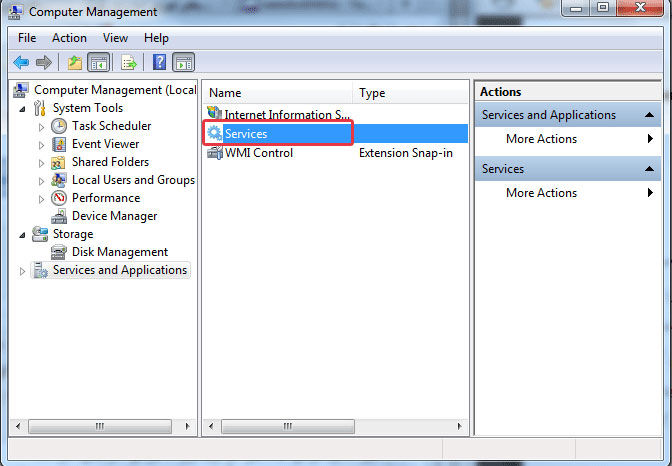Open the View menu

tap(115, 38)
